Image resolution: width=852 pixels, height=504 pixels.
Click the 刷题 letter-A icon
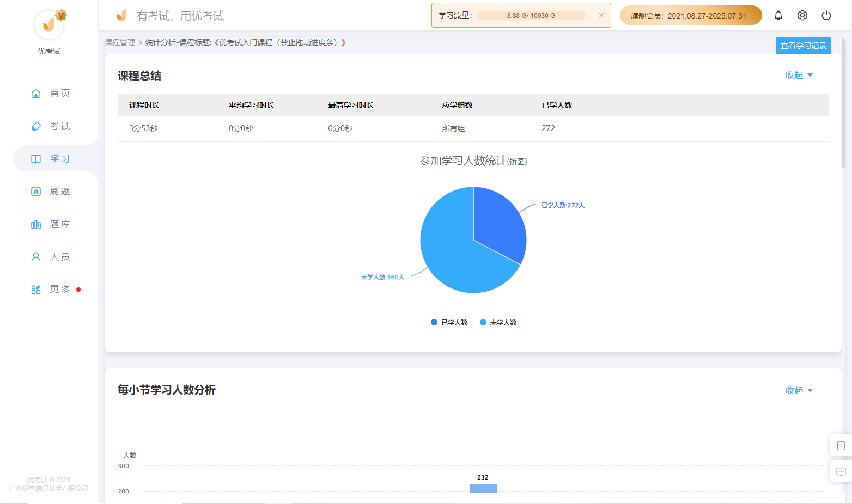coord(36,192)
